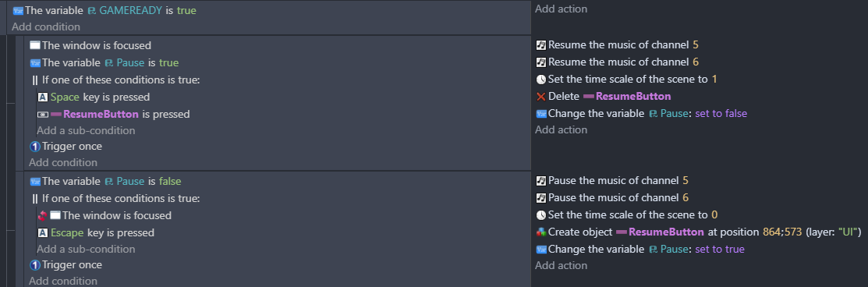The height and width of the screenshot is (287, 868).
Task: Click the Create object ResumeButton icon
Action: coord(541,232)
